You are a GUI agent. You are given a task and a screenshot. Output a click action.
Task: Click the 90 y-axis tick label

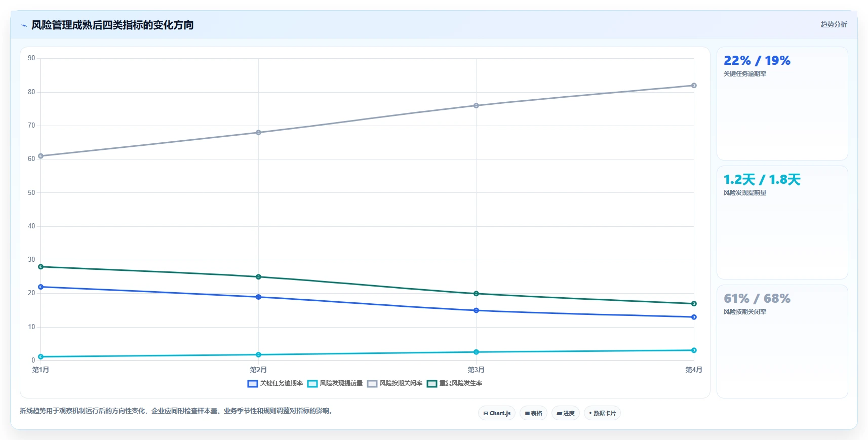click(x=31, y=58)
